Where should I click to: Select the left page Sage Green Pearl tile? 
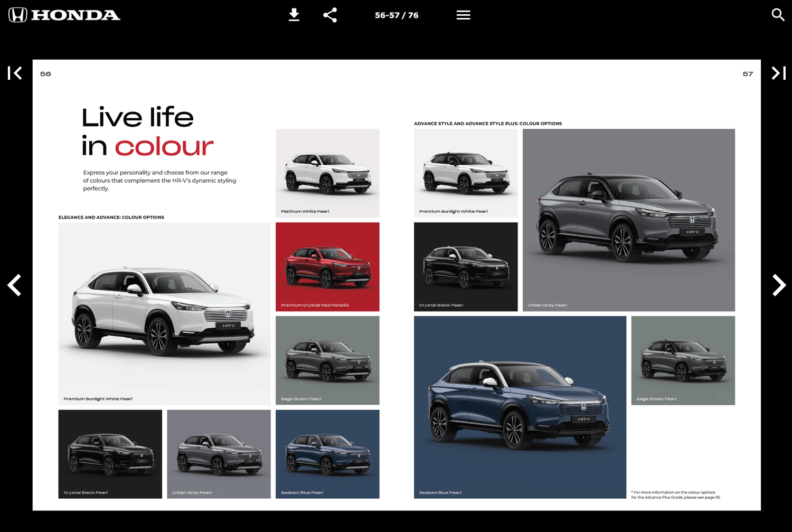[327, 360]
